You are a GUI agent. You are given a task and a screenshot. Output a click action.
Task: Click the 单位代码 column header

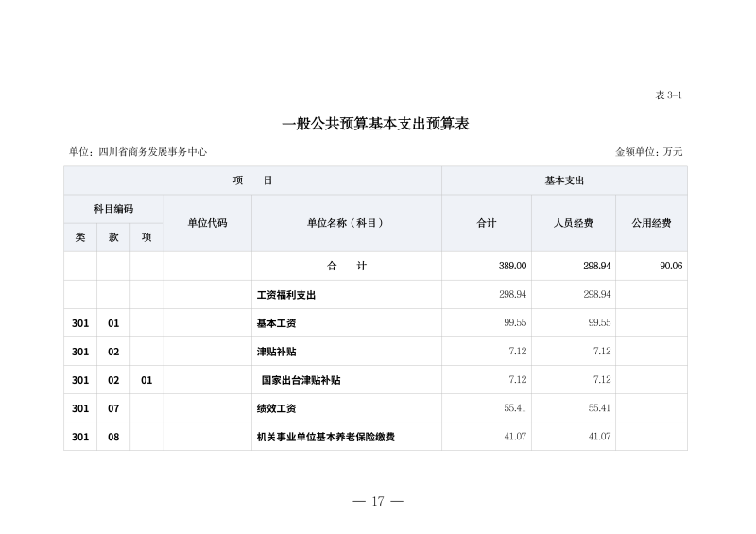(x=207, y=223)
